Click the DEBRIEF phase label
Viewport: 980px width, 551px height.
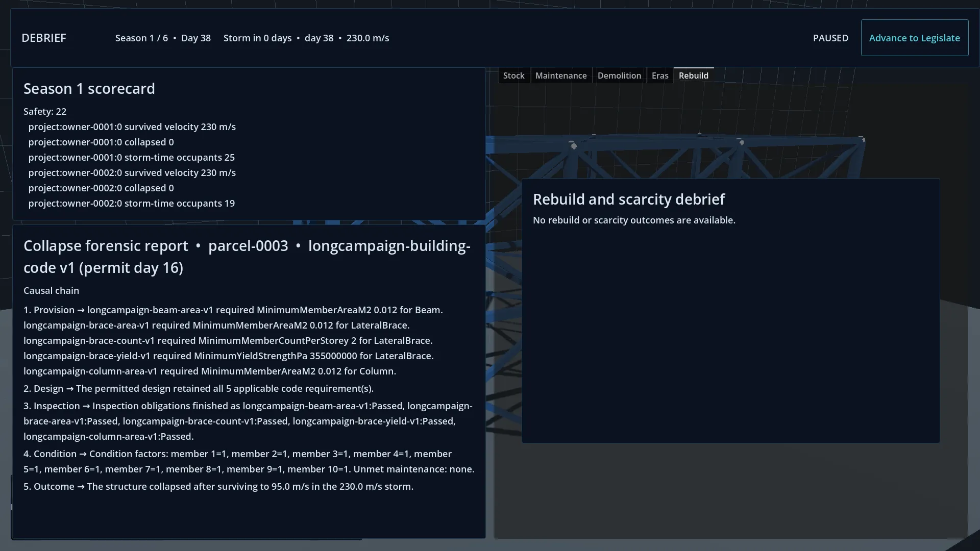[44, 38]
